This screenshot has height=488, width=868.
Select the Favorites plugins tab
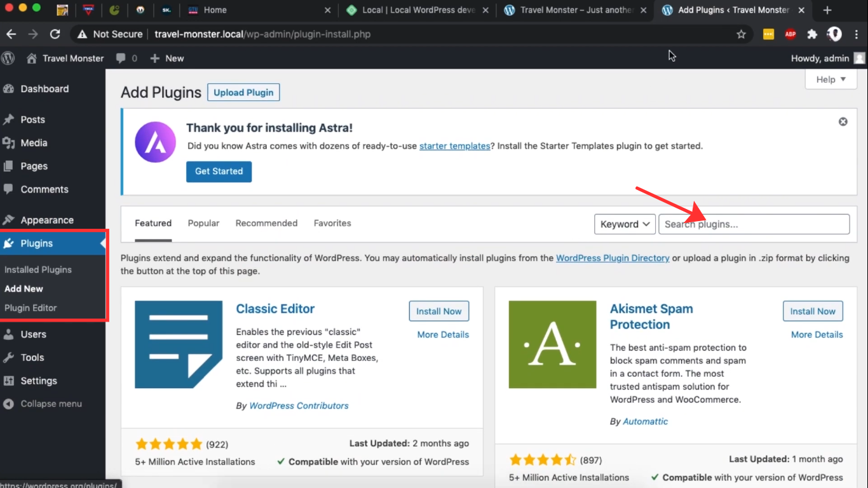coord(332,223)
